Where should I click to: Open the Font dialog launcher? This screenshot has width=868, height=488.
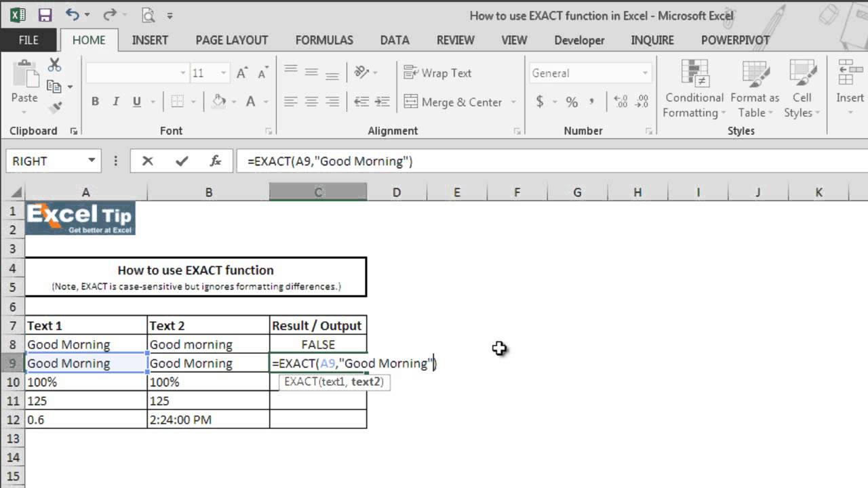(269, 131)
